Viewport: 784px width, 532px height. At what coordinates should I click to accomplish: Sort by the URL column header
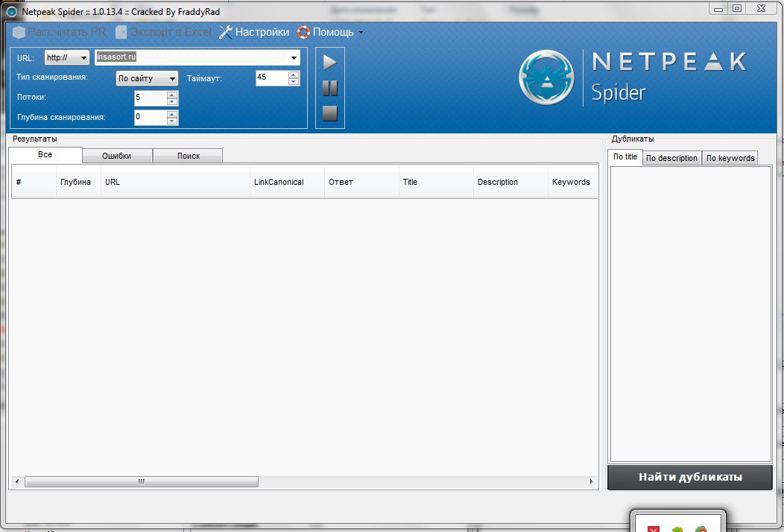click(175, 182)
